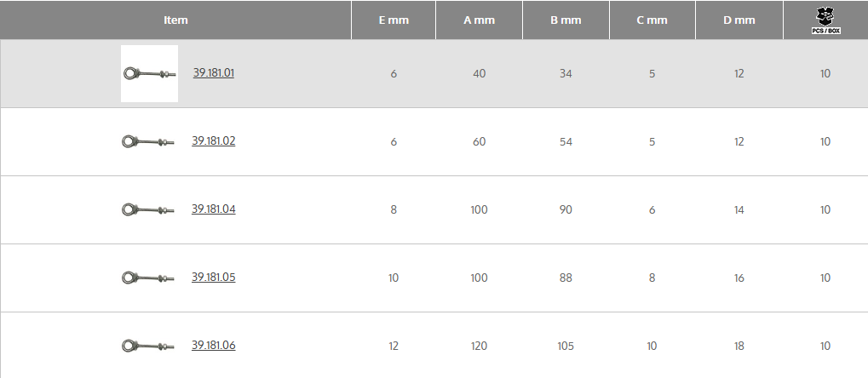
Task: Select the D mm column header
Action: pyautogui.click(x=739, y=20)
